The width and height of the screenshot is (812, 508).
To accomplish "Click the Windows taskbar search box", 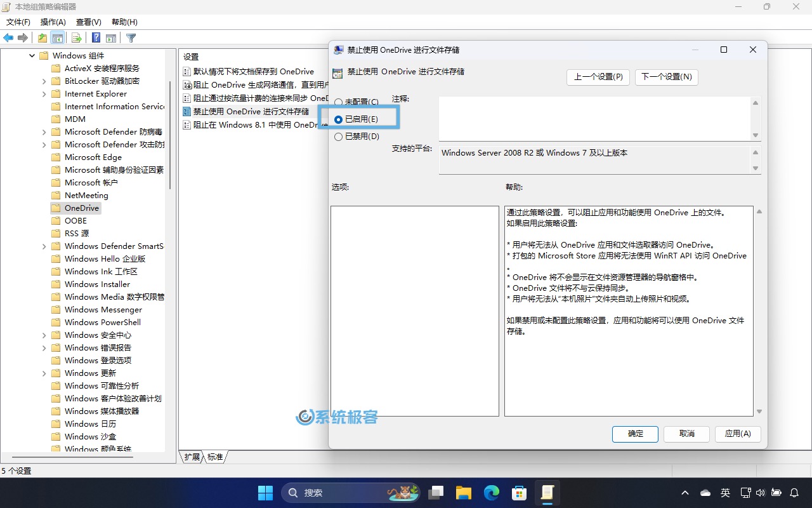I will pos(352,493).
